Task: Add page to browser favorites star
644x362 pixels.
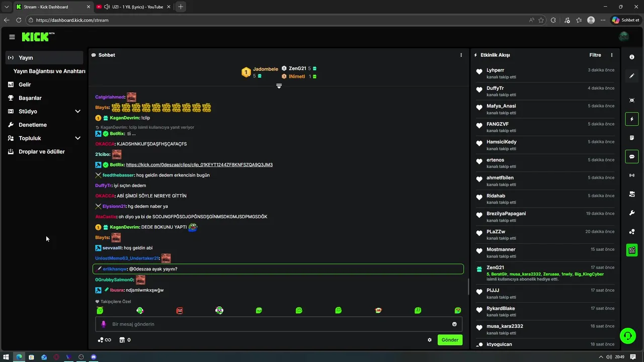Action: click(x=541, y=20)
